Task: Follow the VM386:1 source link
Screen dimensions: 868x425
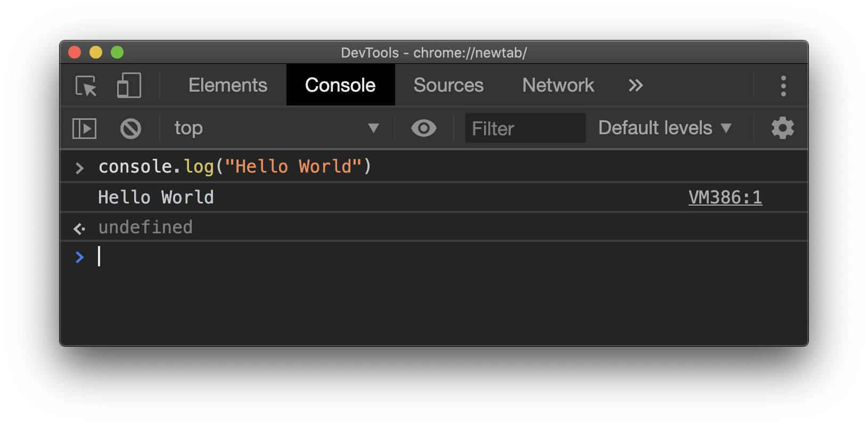Action: 725,197
